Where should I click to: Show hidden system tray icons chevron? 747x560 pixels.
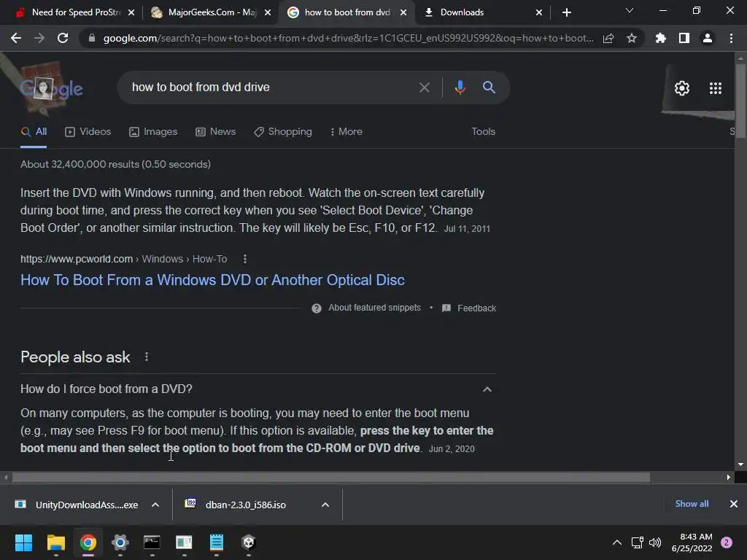coord(617,542)
